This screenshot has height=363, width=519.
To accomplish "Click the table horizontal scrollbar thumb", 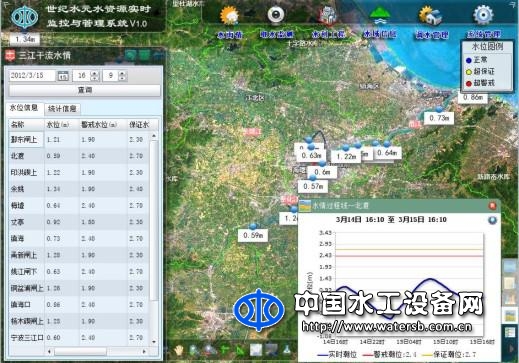I will pos(80,351).
